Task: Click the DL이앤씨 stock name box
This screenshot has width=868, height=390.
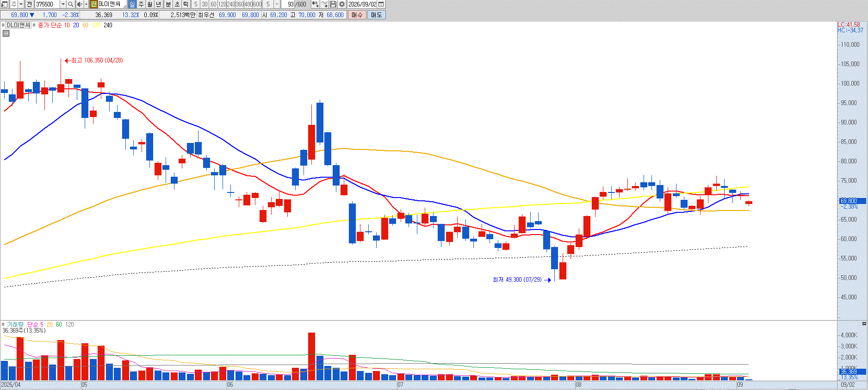Action: point(112,4)
